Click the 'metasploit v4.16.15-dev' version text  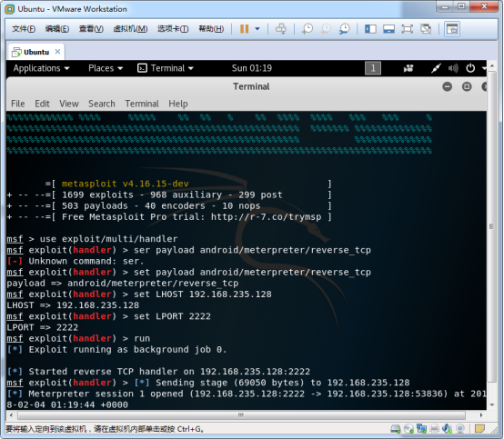[125, 184]
